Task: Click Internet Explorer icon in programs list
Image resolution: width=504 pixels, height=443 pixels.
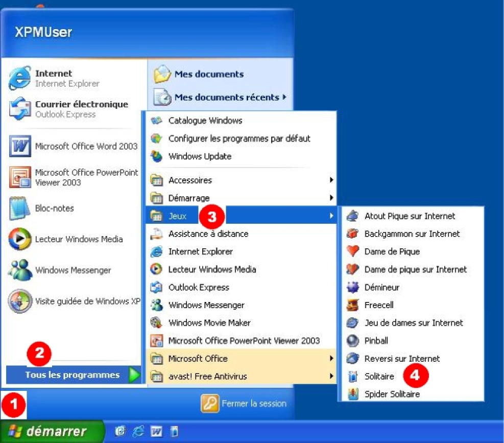Action: [x=157, y=251]
